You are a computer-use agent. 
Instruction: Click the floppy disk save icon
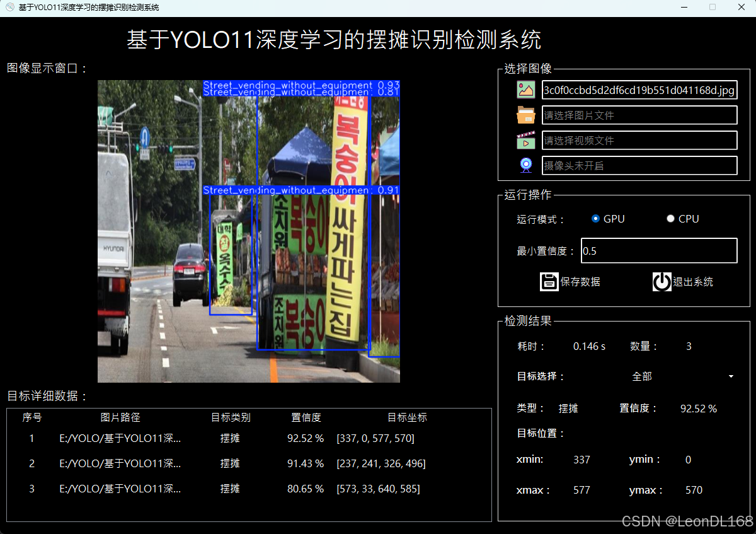click(549, 281)
